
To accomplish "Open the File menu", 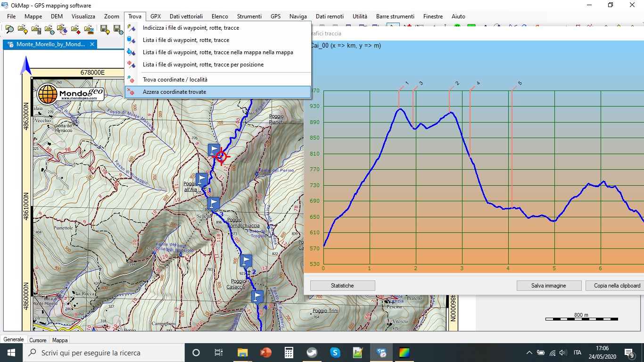I will pyautogui.click(x=11, y=16).
